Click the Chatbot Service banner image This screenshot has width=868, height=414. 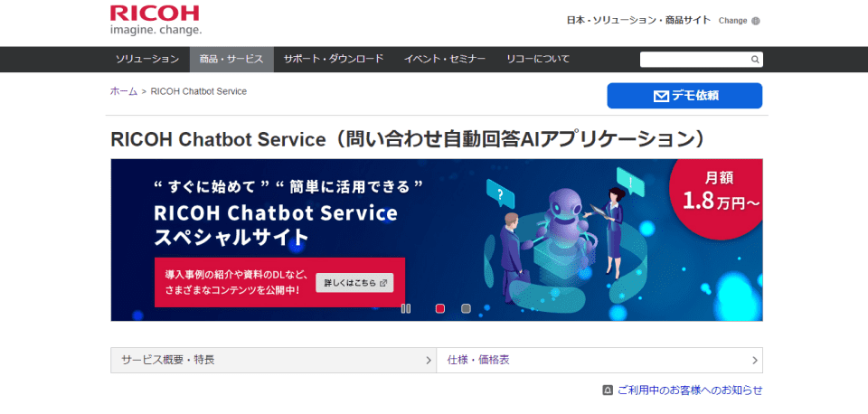pos(437,240)
